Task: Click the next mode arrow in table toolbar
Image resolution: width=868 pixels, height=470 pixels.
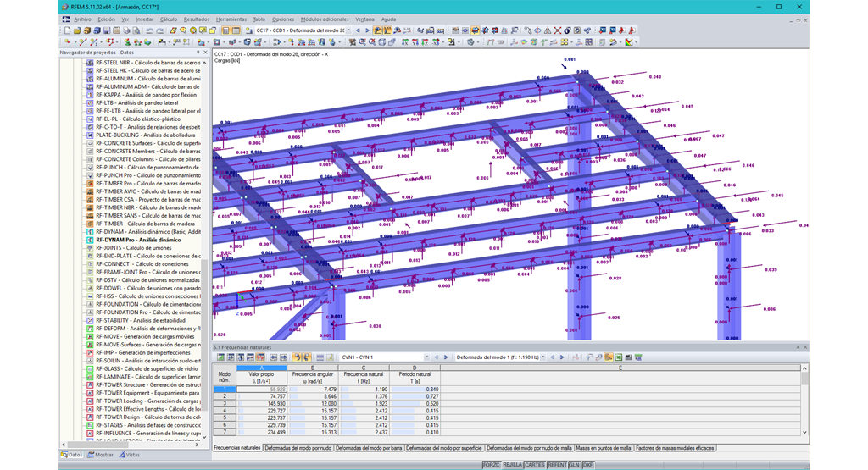Action: [x=562, y=357]
